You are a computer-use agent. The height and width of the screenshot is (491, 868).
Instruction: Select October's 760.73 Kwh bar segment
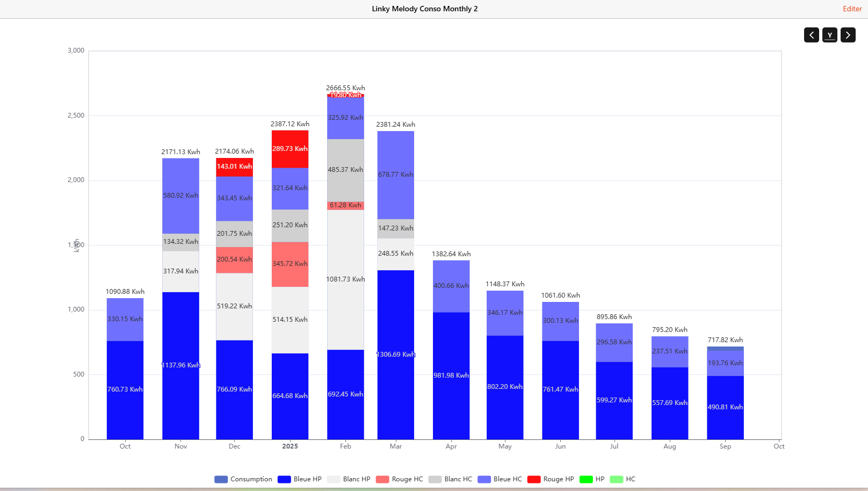click(125, 389)
